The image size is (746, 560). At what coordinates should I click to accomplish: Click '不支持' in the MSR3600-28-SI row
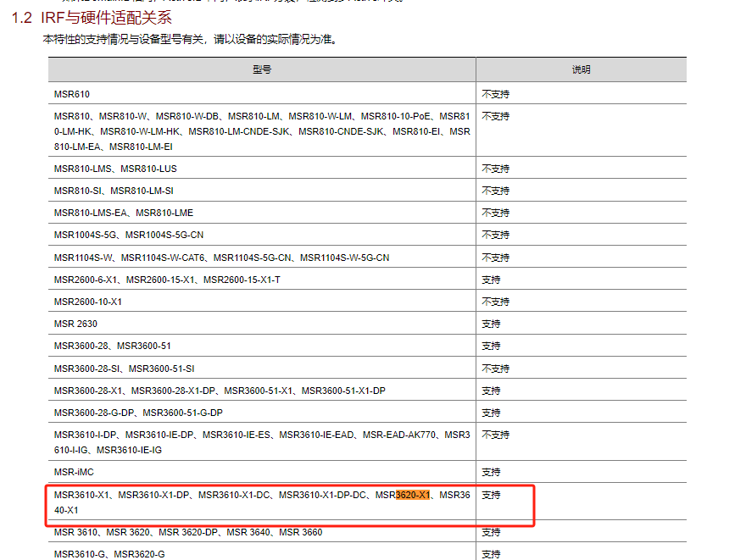[x=495, y=369]
